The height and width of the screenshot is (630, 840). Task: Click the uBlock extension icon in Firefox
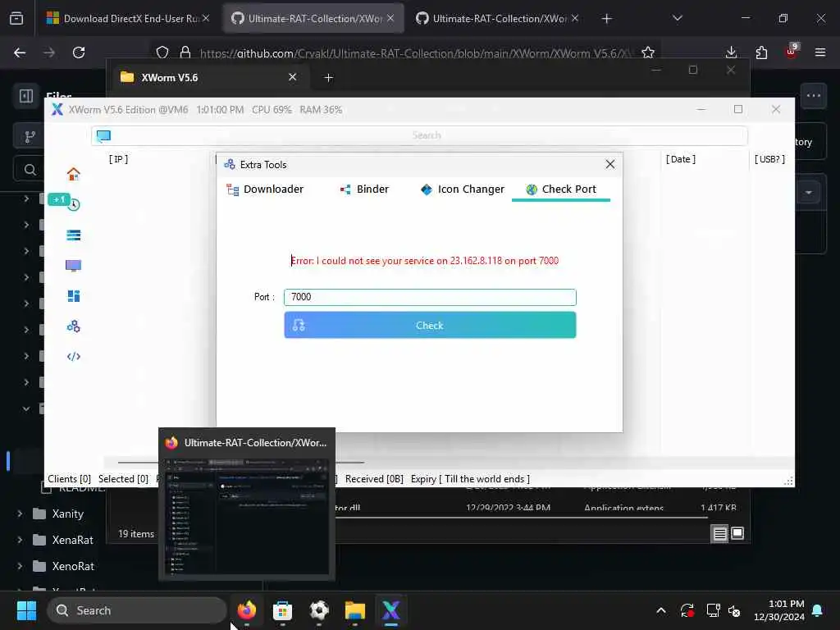click(792, 52)
